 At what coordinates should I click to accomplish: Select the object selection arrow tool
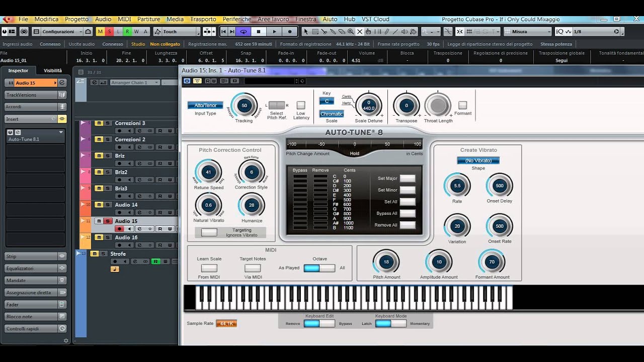pyautogui.click(x=305, y=31)
